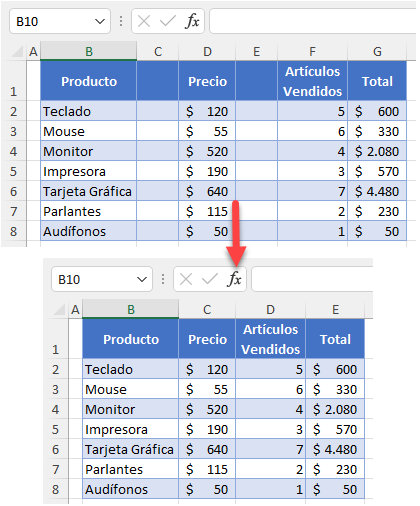This screenshot has height=506, width=420.
Task: Click the Impresora cell in the A–E sheet
Action: (x=131, y=429)
